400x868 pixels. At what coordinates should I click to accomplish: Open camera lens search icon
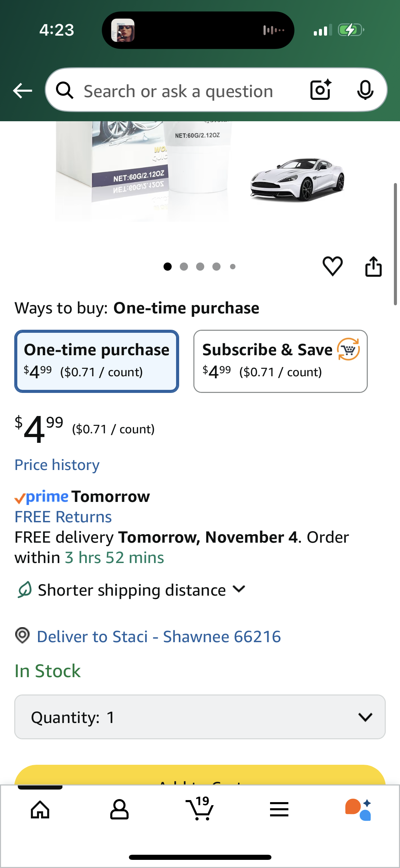(x=320, y=90)
